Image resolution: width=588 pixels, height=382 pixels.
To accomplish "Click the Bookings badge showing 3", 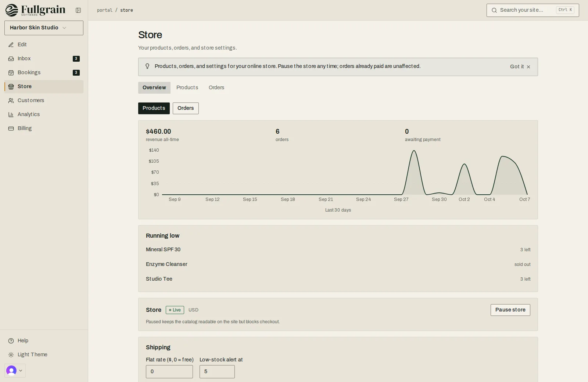I will [x=76, y=73].
